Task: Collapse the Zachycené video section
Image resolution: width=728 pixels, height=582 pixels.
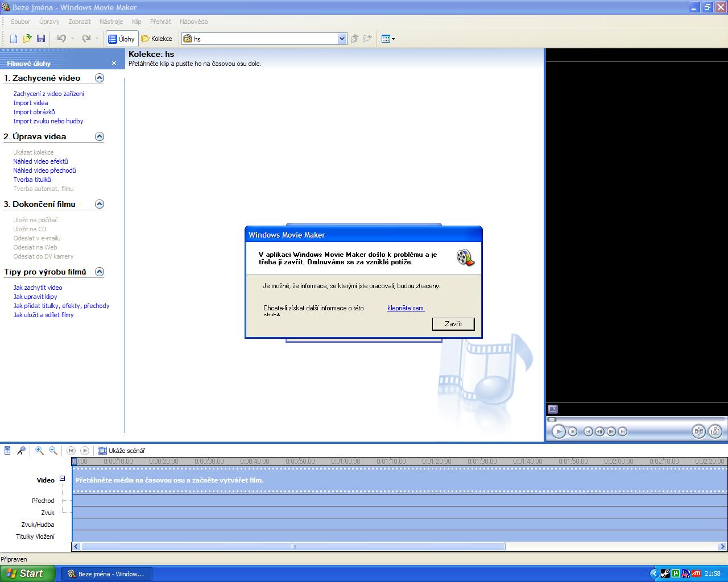Action: click(x=100, y=78)
